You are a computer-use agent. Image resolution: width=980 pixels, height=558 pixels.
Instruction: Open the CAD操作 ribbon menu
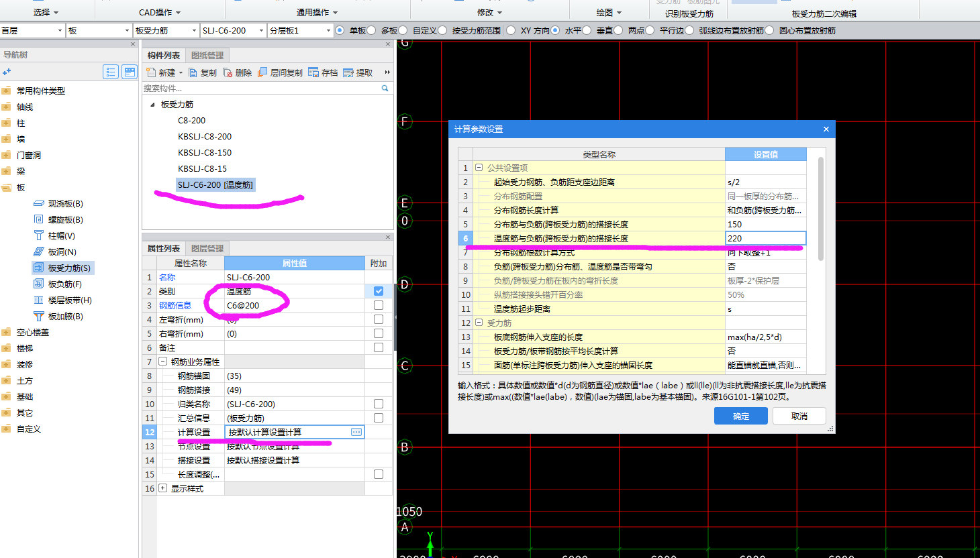pyautogui.click(x=160, y=12)
